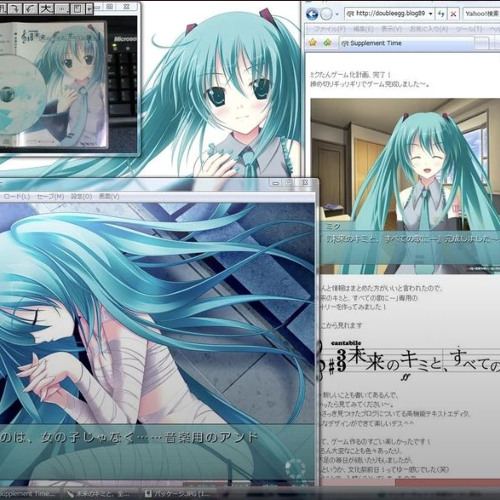Open the 設定(O) menu in game window
Screen dimensions: 500x500
click(x=81, y=196)
